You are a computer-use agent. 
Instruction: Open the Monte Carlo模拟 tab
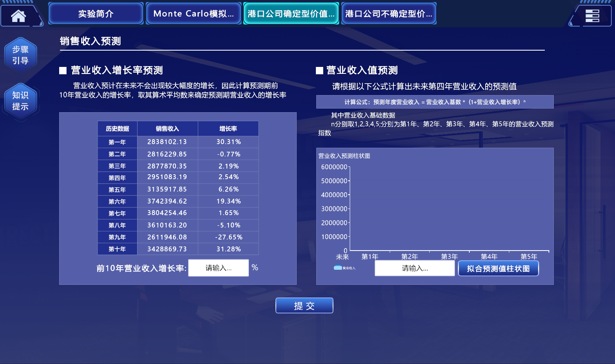[193, 13]
